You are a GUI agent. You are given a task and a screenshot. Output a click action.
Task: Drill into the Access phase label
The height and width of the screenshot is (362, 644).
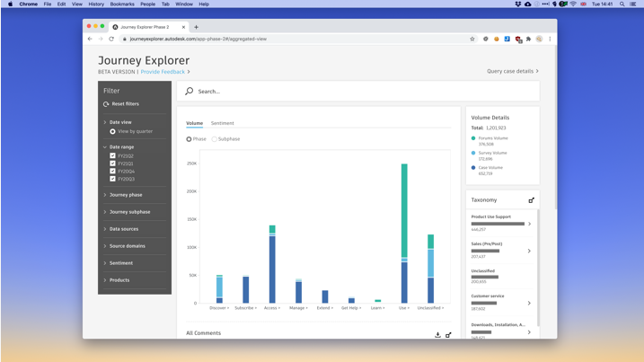(x=272, y=308)
